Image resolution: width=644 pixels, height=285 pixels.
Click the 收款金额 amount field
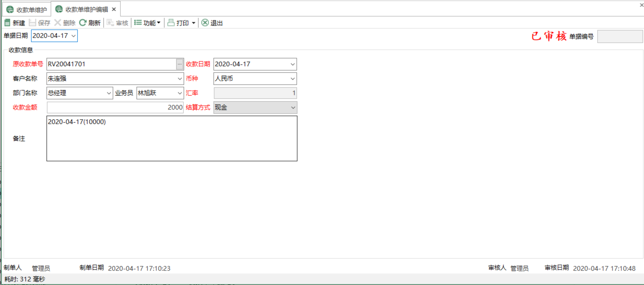coord(115,108)
